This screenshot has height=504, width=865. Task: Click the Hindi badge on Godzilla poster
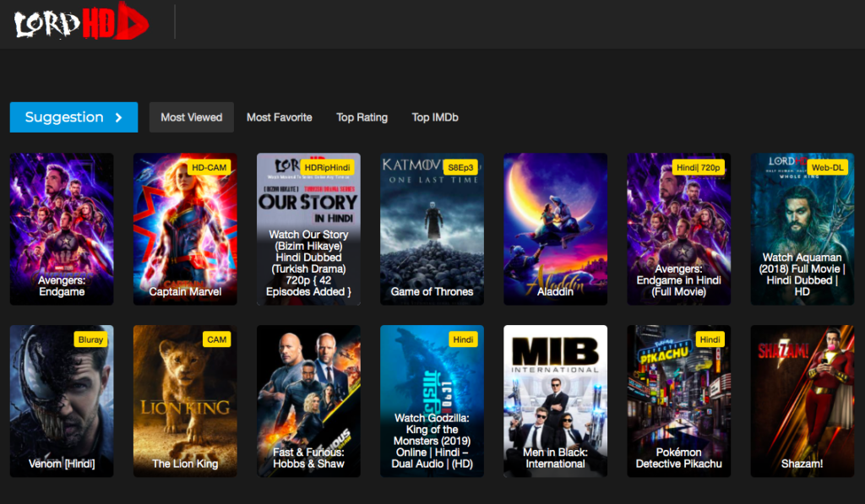click(463, 339)
